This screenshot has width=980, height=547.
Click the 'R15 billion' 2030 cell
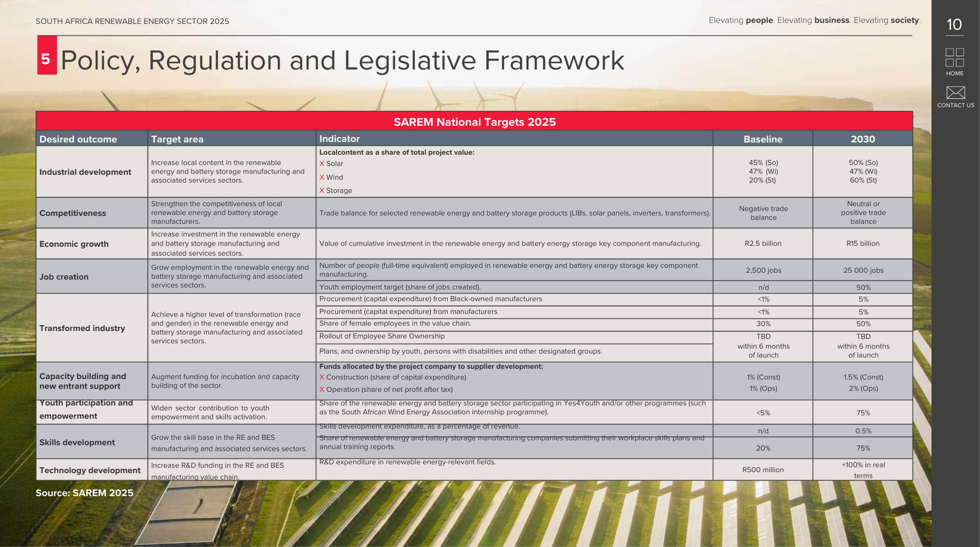pyautogui.click(x=863, y=244)
